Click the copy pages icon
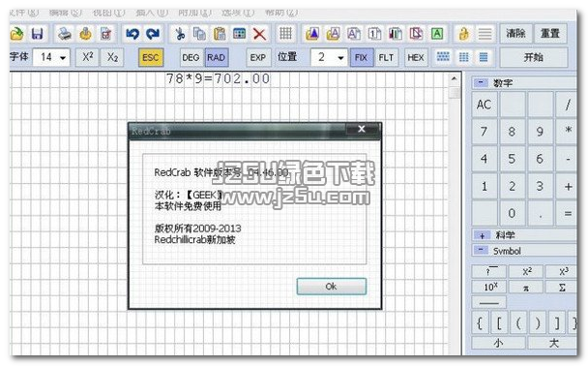 pos(199,34)
